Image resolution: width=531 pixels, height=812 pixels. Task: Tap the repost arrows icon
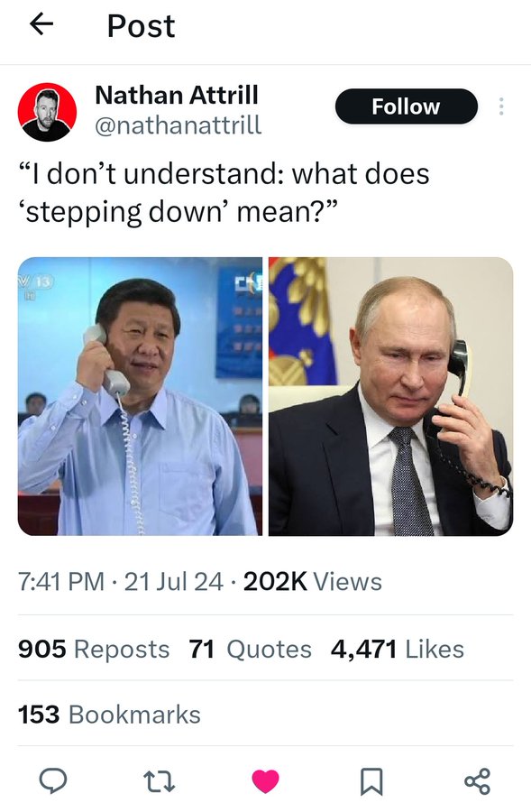click(160, 781)
